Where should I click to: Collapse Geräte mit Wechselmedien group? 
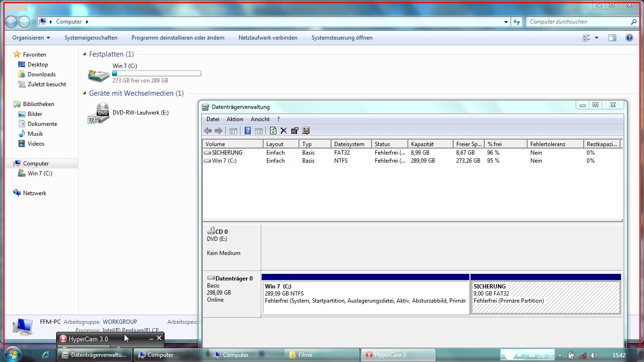tap(85, 93)
